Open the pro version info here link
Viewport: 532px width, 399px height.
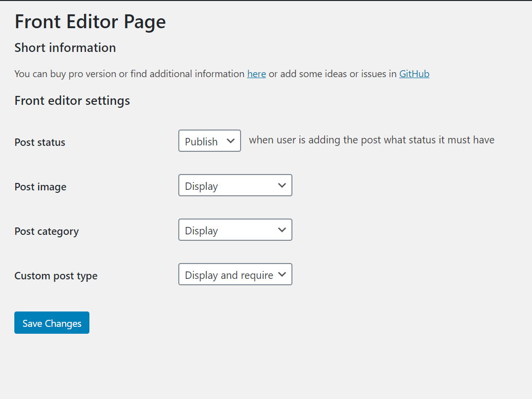tap(256, 74)
